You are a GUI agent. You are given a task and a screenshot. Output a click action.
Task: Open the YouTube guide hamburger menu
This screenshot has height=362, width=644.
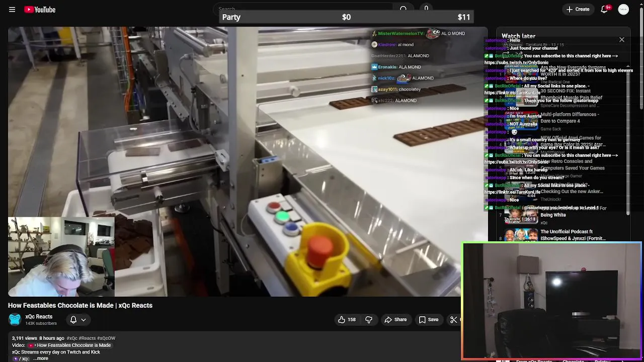coord(12,10)
